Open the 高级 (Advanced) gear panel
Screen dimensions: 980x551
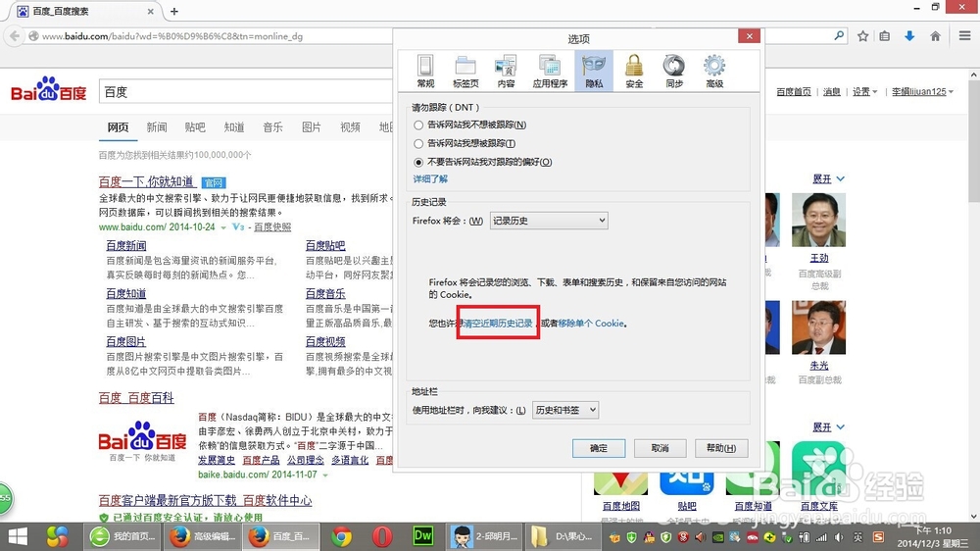[x=714, y=71]
